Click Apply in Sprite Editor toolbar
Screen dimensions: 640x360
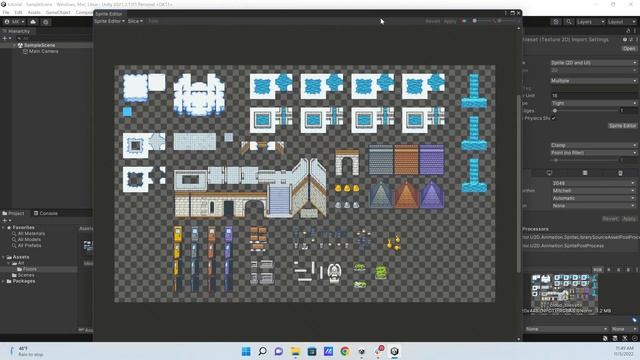tap(450, 21)
